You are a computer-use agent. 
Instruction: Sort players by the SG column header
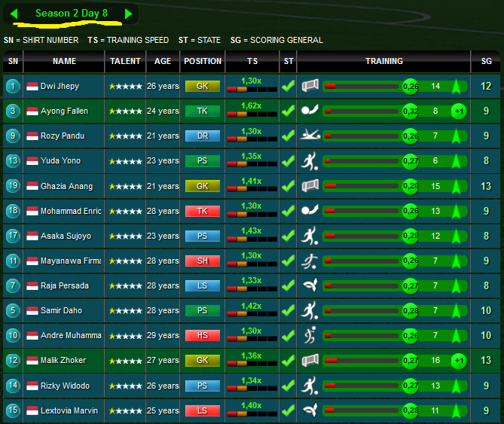(x=486, y=61)
